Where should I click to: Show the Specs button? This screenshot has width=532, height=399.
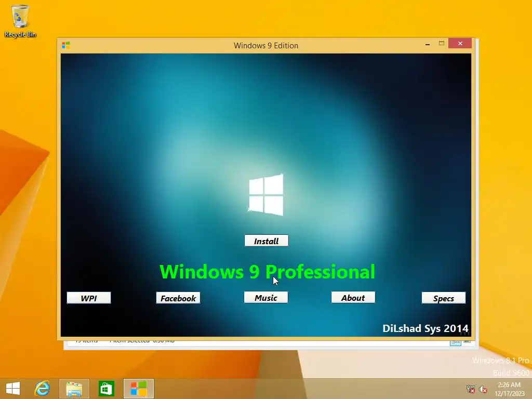pyautogui.click(x=444, y=298)
